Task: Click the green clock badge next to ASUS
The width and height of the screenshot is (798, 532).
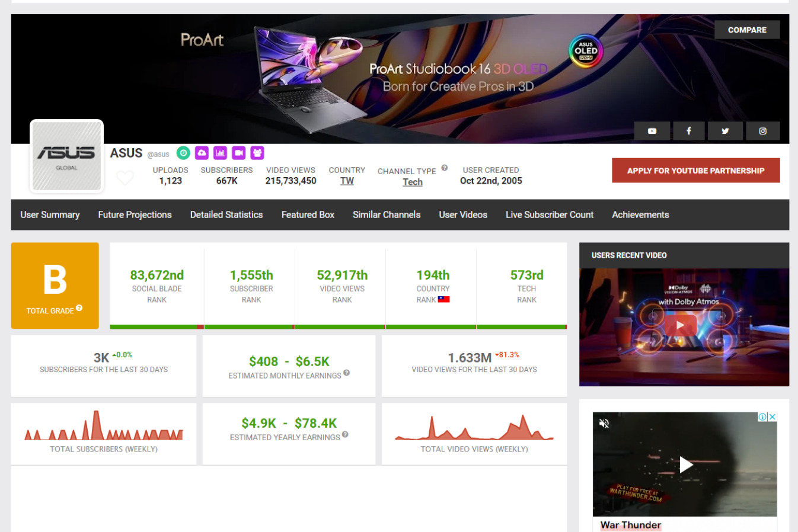Action: coord(184,153)
